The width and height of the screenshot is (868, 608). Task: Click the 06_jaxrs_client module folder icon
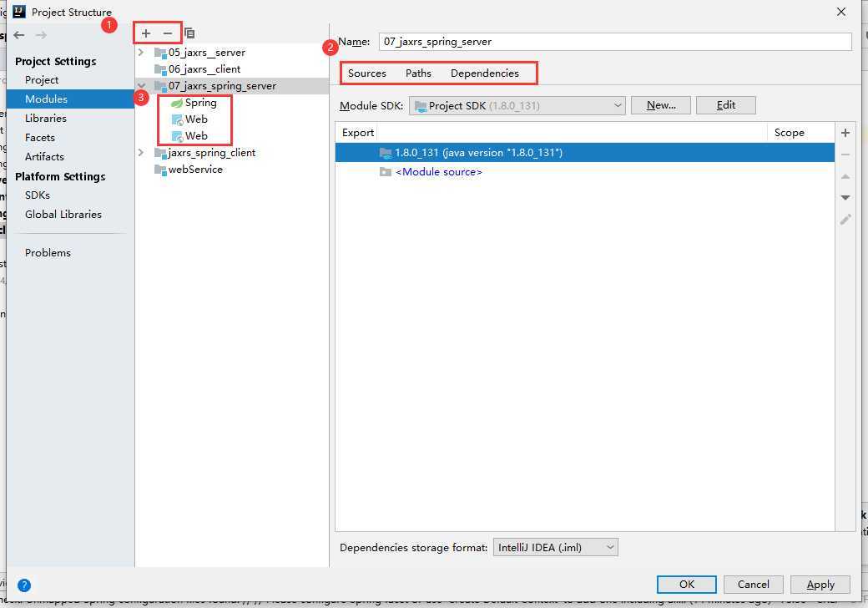(160, 70)
